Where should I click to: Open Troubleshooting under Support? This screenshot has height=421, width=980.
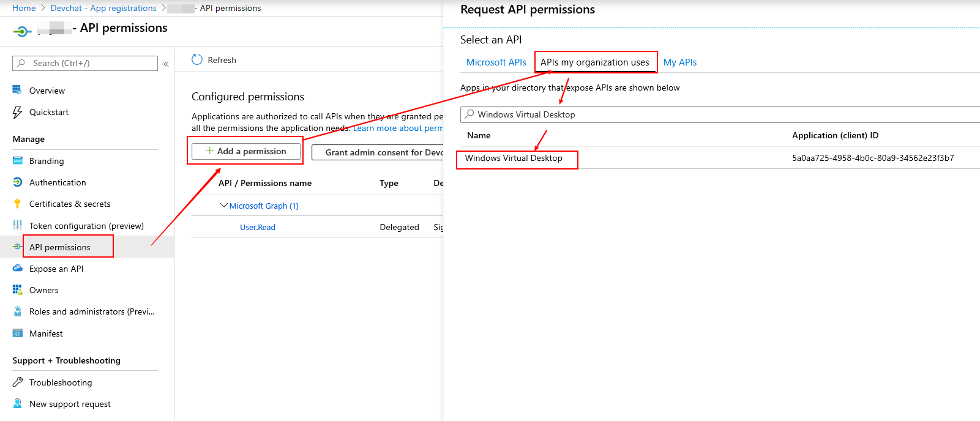pos(61,382)
